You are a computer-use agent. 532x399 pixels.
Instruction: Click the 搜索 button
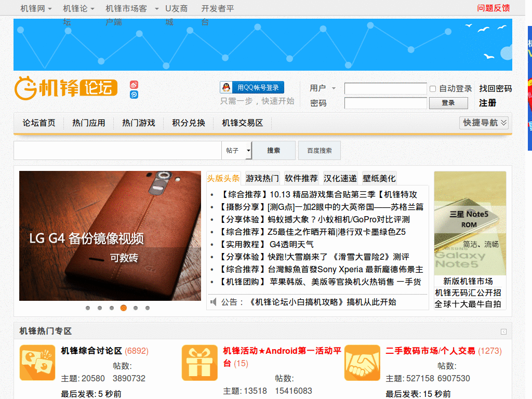(273, 150)
